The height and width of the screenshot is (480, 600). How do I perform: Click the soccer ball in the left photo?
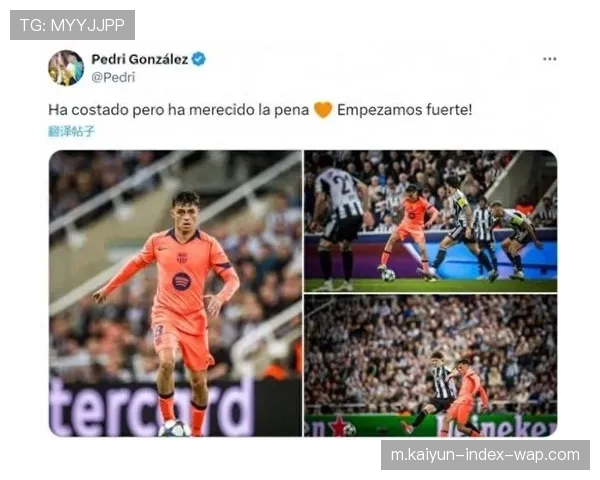(x=174, y=429)
